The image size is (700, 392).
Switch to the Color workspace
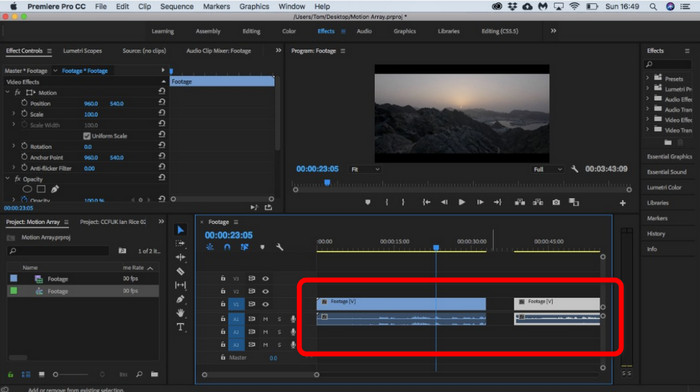289,31
